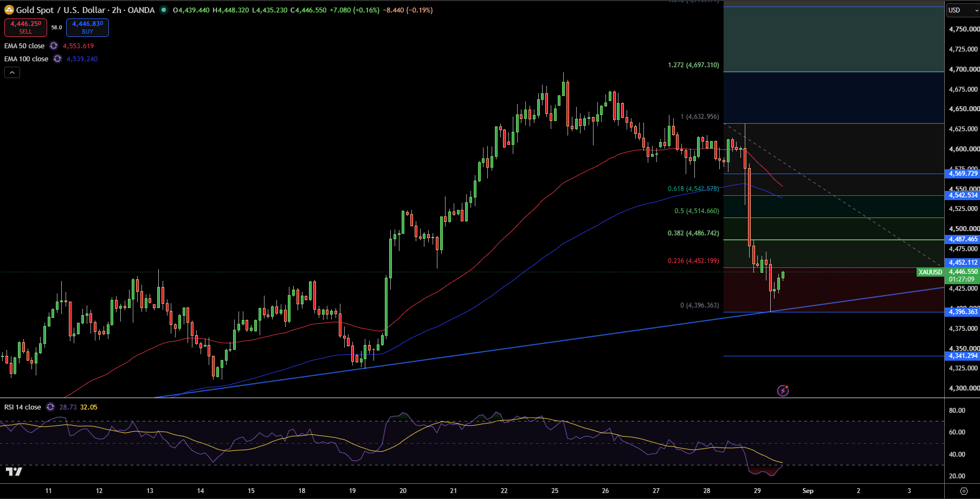Click the 4,569.729 price line label
This screenshot has height=499, width=980.
pyautogui.click(x=963, y=174)
